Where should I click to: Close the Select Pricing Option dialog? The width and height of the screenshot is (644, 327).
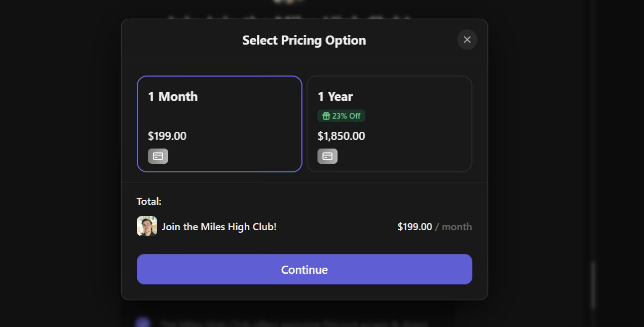tap(467, 40)
